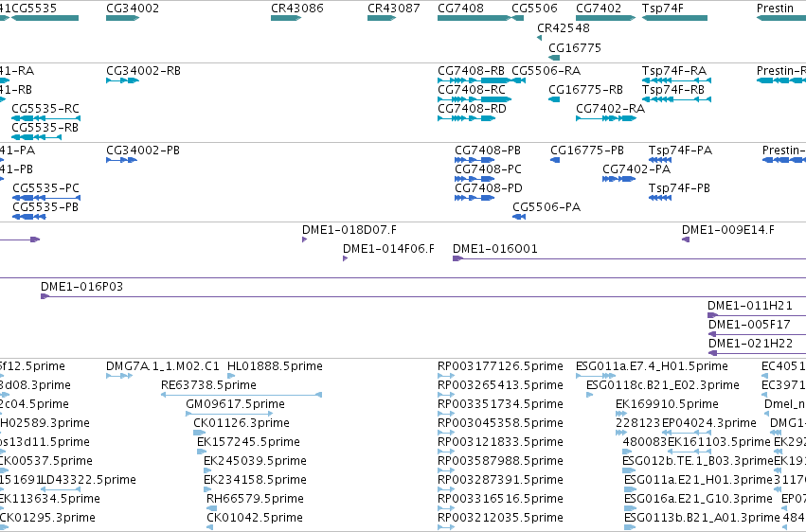
Task: Click EST GM09617.5prime
Action: click(x=229, y=415)
